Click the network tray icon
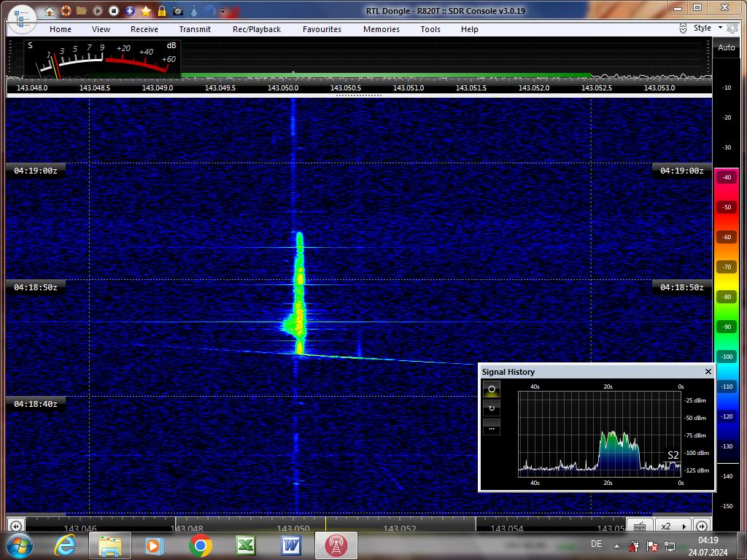Image resolution: width=747 pixels, height=560 pixels. coord(670,546)
